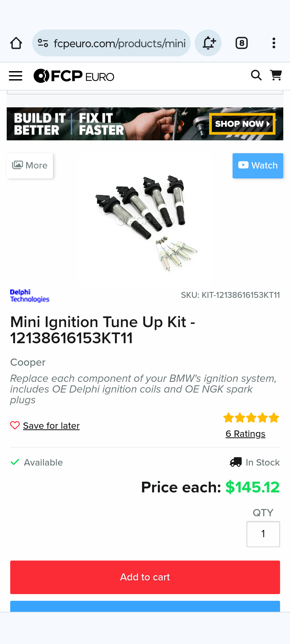Image resolution: width=290 pixels, height=644 pixels.
Task: Click the Shop Now banner button
Action: (242, 124)
